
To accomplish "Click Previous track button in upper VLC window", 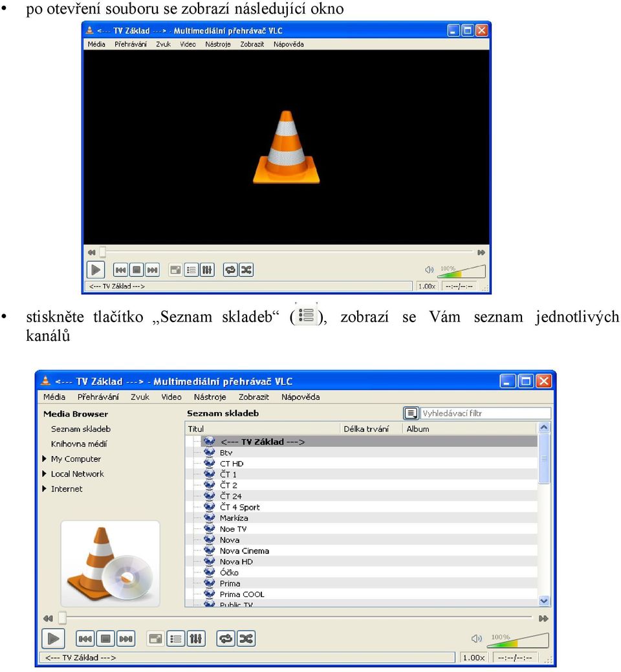I will 120,270.
